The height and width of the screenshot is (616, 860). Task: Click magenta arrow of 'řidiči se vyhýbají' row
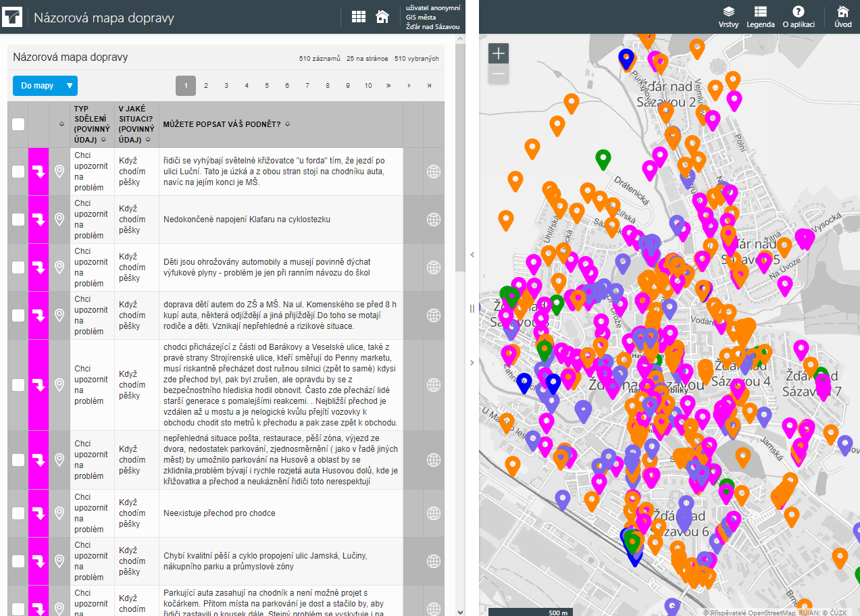click(39, 172)
